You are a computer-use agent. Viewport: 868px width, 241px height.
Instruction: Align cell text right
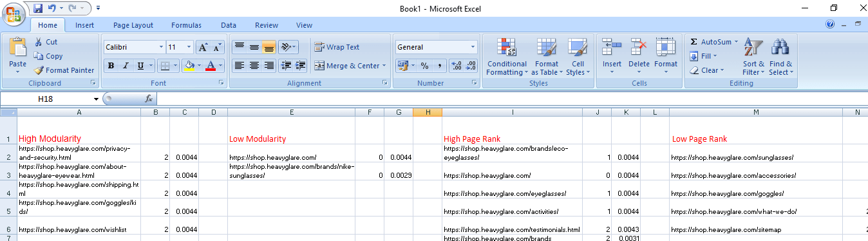pos(269,66)
